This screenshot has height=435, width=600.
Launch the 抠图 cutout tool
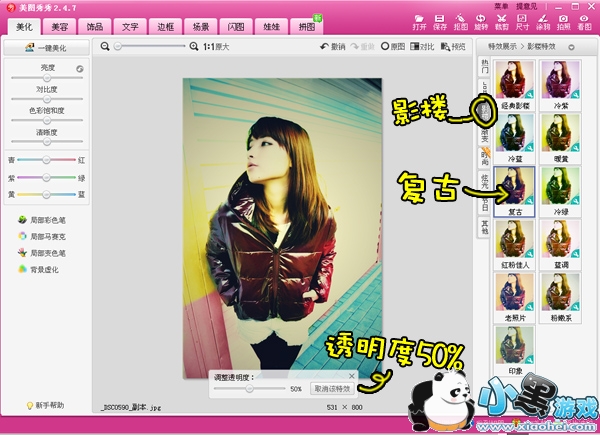[x=461, y=23]
